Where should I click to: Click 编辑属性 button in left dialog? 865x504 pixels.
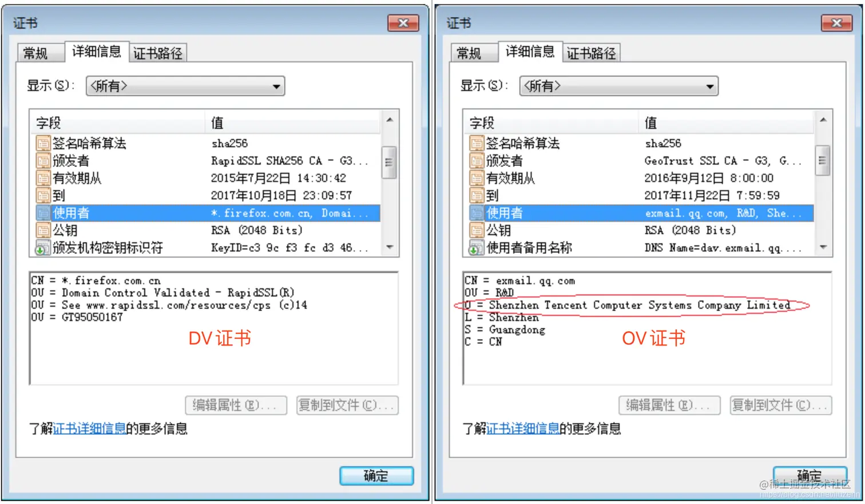pos(236,406)
